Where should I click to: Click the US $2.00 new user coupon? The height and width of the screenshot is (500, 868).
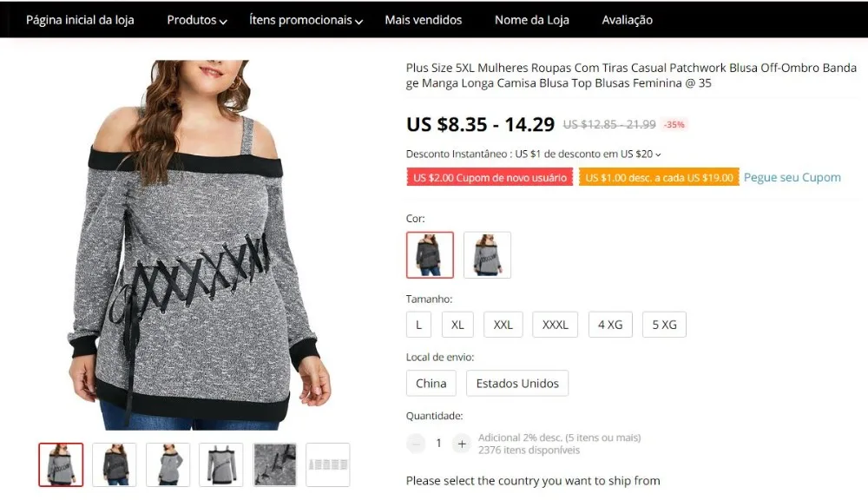tap(490, 177)
